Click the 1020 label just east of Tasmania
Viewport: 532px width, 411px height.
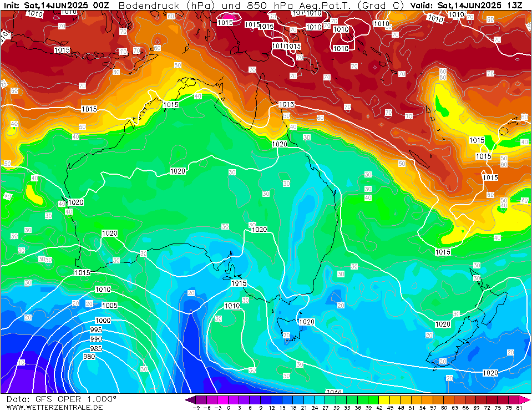coord(307,322)
